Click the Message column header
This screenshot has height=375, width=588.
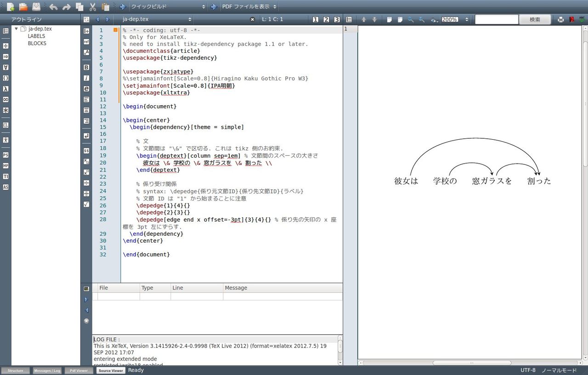coord(283,288)
